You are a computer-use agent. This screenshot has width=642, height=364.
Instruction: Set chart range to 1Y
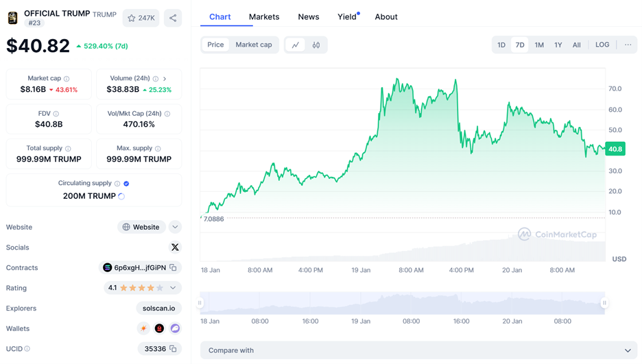point(558,45)
